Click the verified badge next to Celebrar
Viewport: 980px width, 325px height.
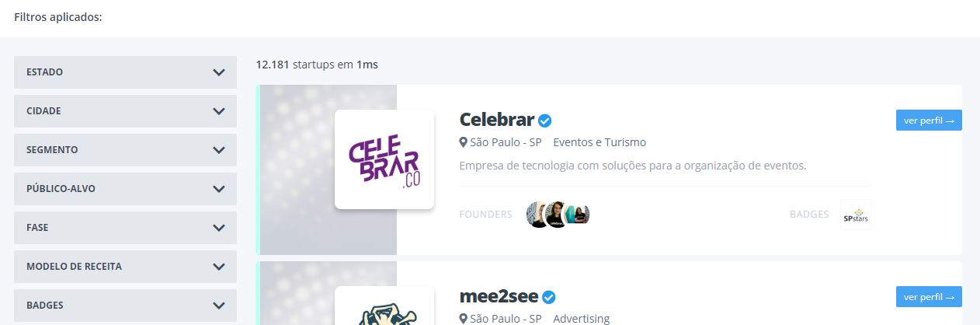click(545, 121)
